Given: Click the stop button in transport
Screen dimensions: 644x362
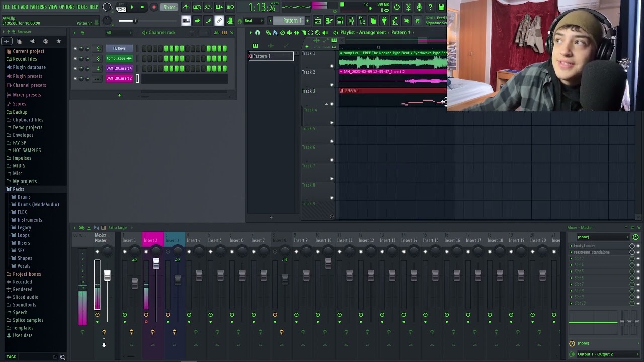Looking at the screenshot, I should (x=142, y=7).
